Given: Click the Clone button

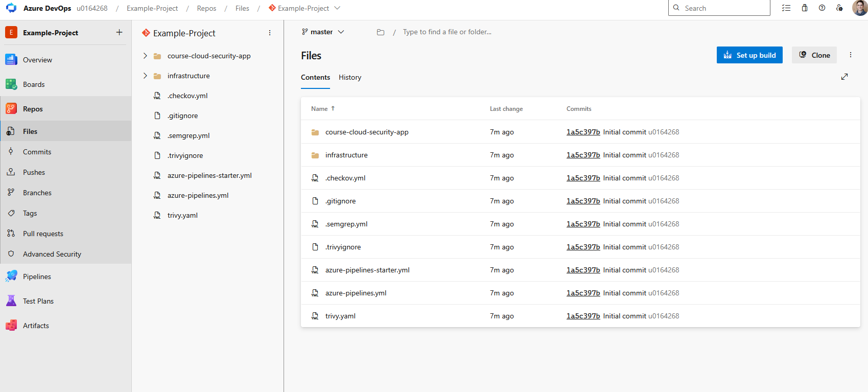Looking at the screenshot, I should 814,55.
